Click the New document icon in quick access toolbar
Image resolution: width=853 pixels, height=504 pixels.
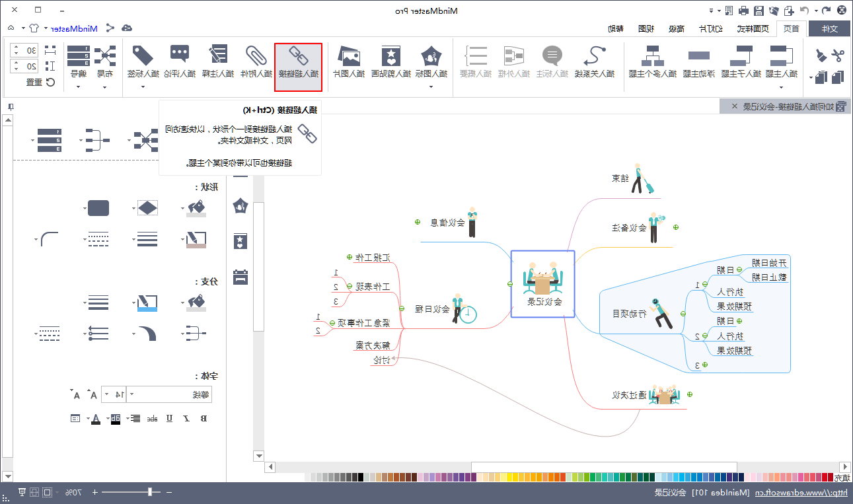point(789,11)
